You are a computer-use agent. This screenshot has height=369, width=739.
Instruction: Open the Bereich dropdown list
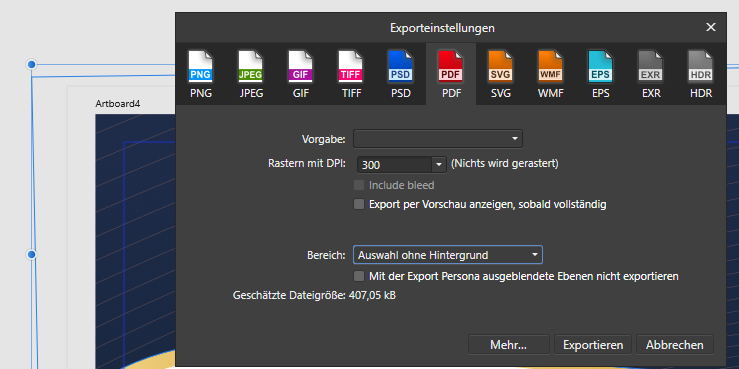click(x=448, y=255)
